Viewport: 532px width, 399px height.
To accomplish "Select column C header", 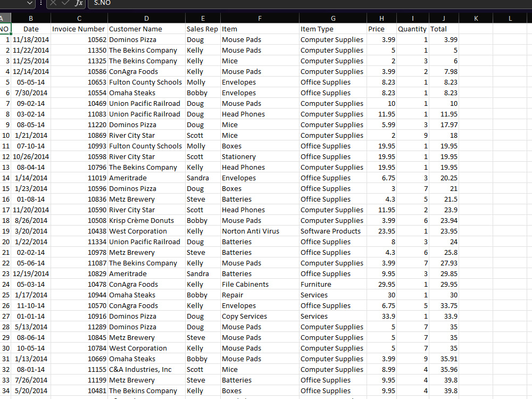I will pyautogui.click(x=79, y=18).
